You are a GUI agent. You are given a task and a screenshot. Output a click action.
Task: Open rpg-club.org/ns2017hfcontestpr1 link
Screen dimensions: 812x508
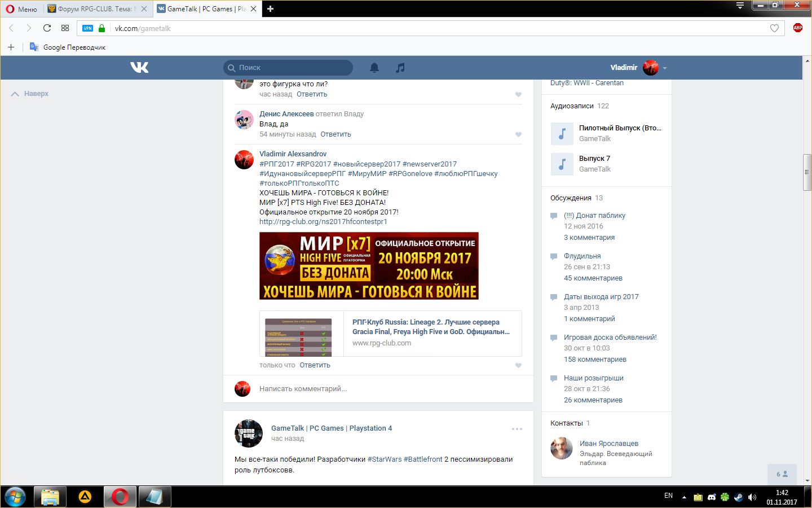(323, 221)
